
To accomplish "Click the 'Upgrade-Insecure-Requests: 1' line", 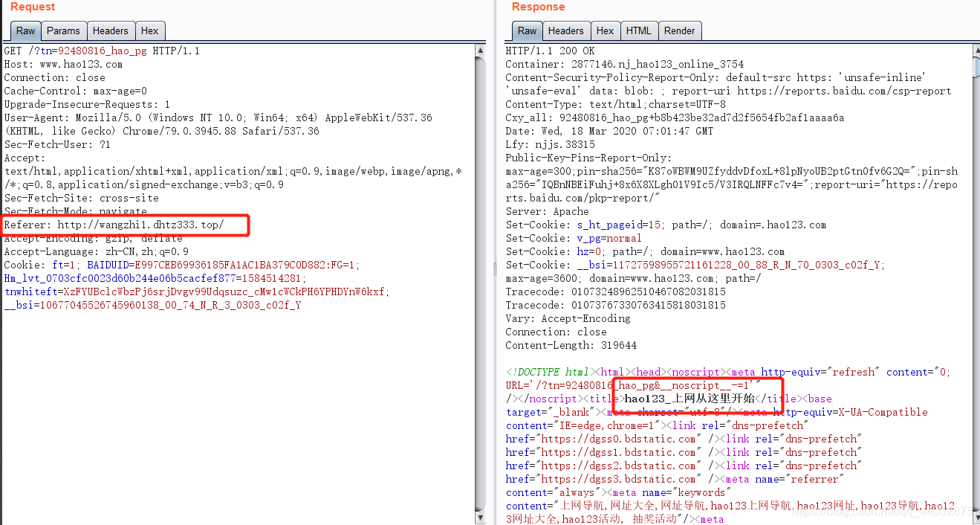I will 87,104.
